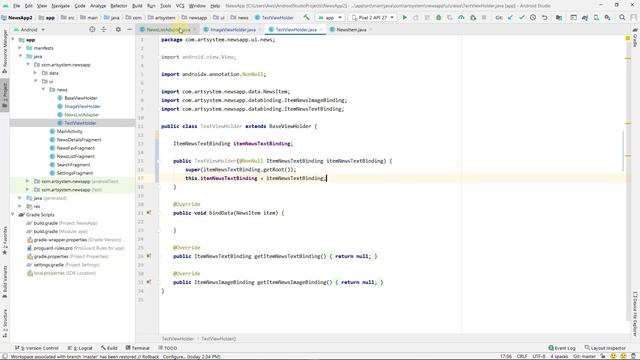The width and height of the screenshot is (640, 360).
Task: Toggle tool window bars icon in status bar corner
Action: (5, 356)
